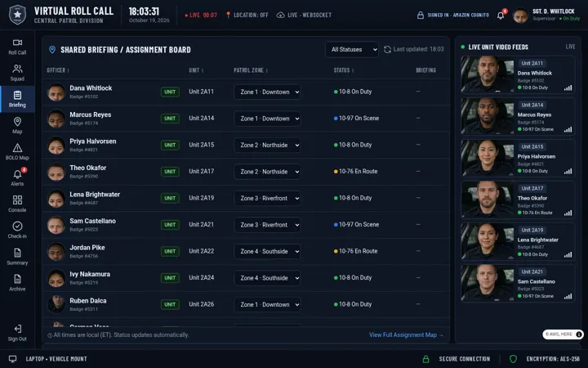Click Ruben Dalca's avatar in the table

click(56, 304)
